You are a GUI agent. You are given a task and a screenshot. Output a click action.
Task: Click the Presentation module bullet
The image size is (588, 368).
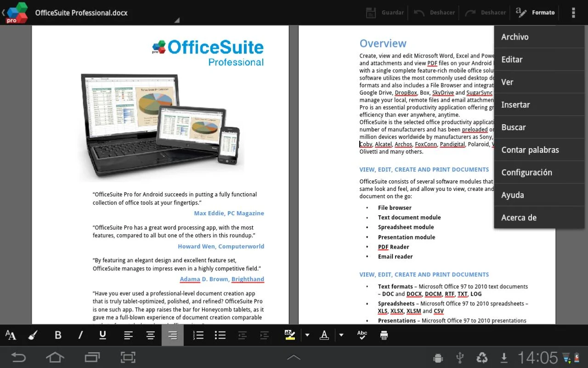pyautogui.click(x=407, y=237)
